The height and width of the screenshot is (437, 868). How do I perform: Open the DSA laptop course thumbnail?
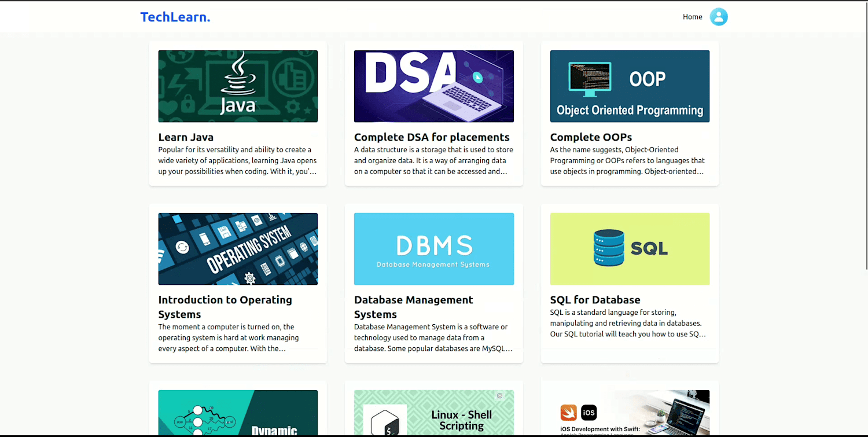(x=434, y=86)
